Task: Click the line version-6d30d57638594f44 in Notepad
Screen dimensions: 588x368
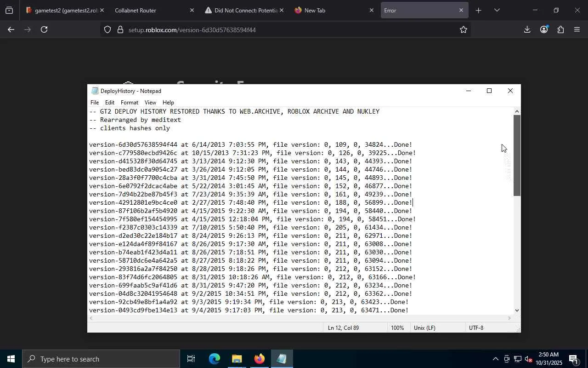Action: (251, 144)
